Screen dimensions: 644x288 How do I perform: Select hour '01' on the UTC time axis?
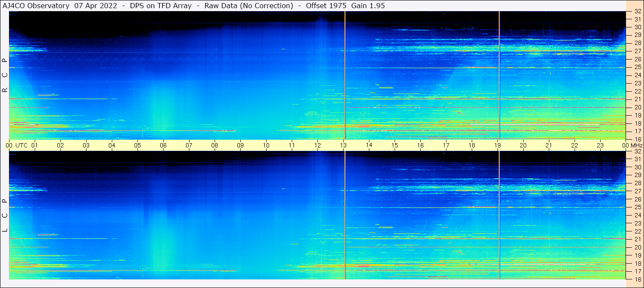coord(35,145)
